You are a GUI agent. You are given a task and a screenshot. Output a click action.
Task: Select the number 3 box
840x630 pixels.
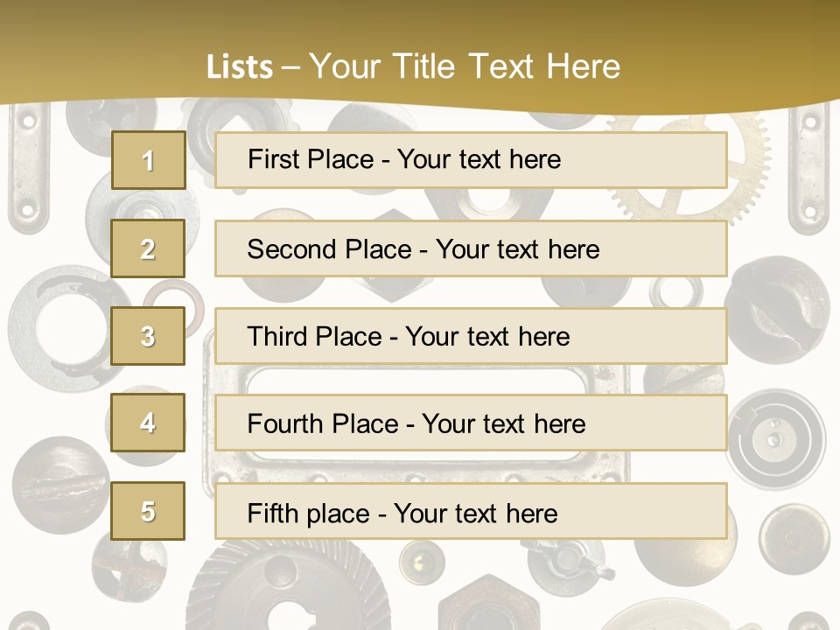click(148, 336)
